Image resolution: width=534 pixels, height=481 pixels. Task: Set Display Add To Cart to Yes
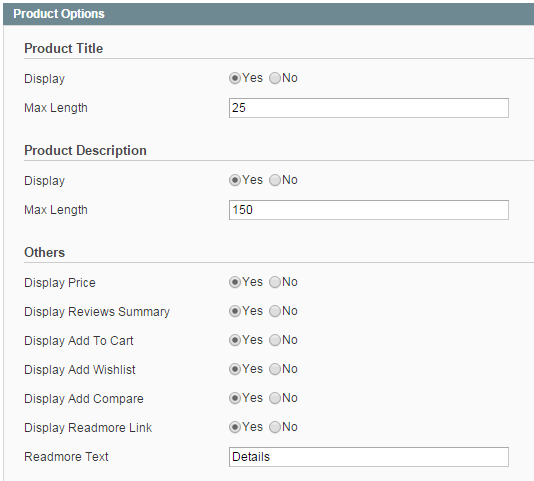pos(235,340)
